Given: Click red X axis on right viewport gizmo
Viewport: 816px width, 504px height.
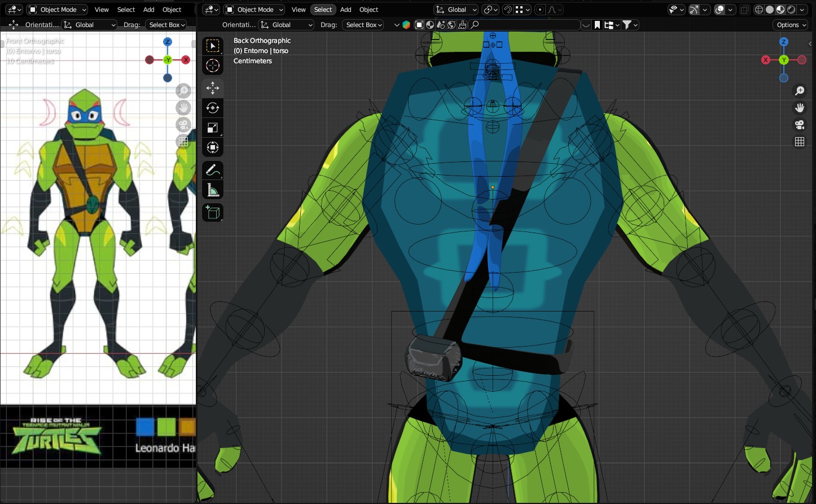Looking at the screenshot, I should [766, 60].
